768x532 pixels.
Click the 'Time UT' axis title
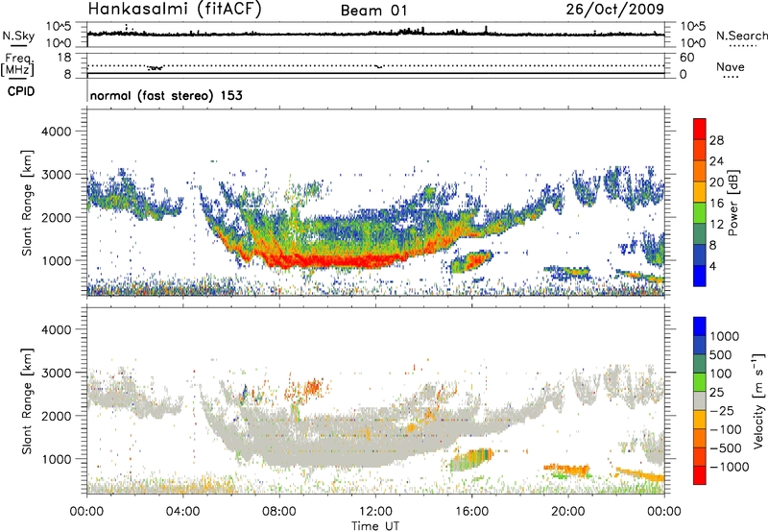click(375, 526)
